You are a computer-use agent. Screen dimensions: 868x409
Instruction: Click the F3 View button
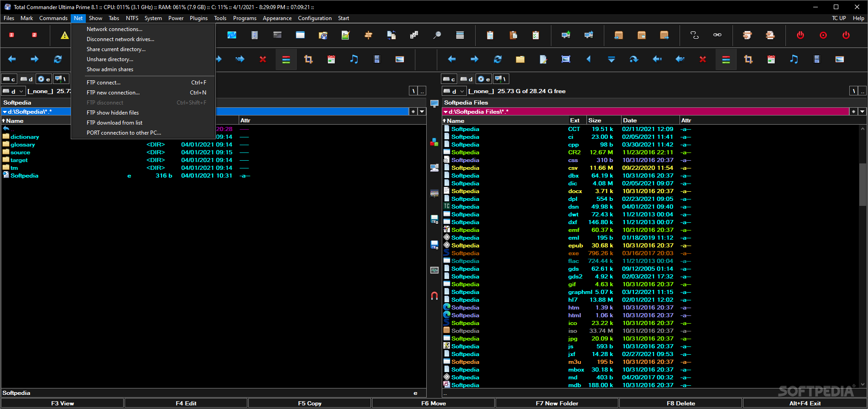pos(63,403)
